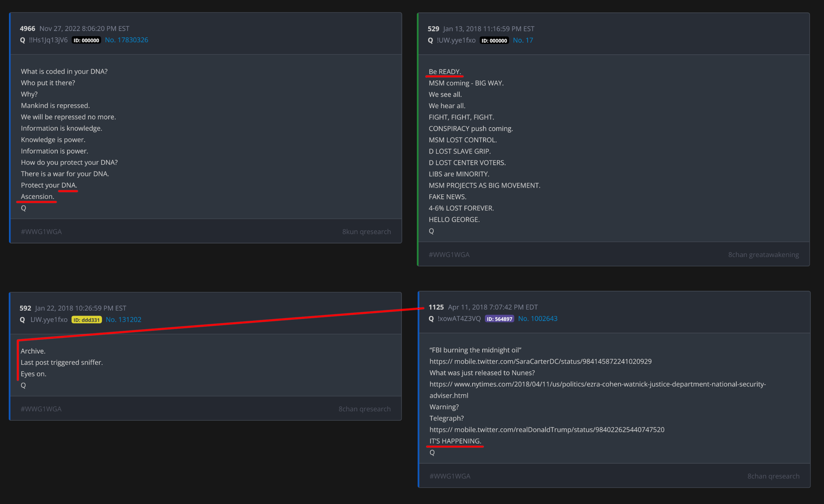Click the line "MSM LOST CONTROL."

(463, 140)
